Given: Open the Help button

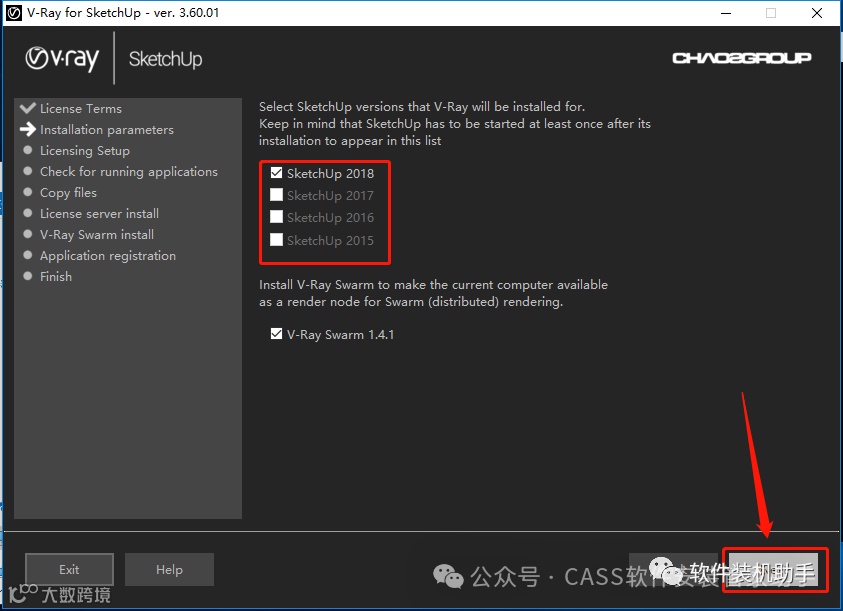Looking at the screenshot, I should click(x=169, y=570).
